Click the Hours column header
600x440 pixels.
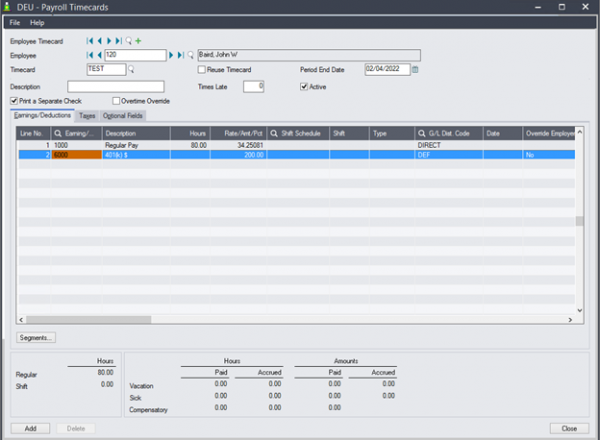point(190,134)
